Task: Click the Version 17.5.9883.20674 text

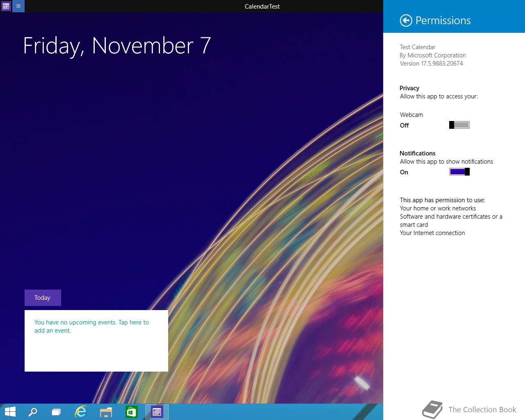Action: (x=431, y=64)
